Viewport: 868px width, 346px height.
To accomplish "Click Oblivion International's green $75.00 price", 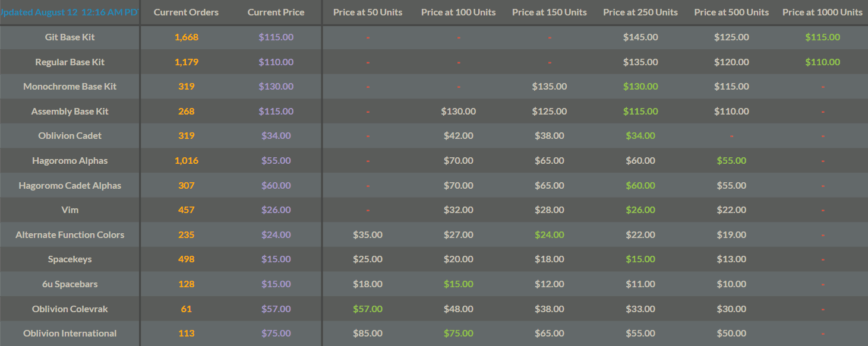I will tap(459, 334).
